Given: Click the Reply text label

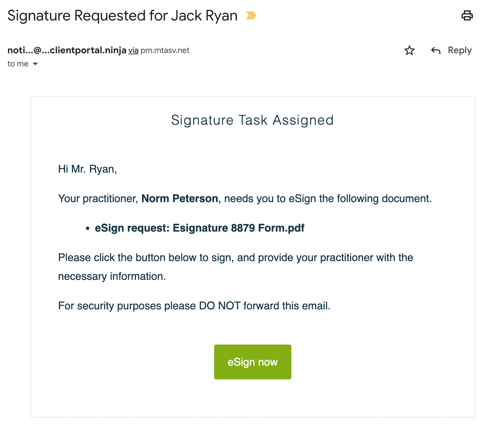Looking at the screenshot, I should [459, 51].
